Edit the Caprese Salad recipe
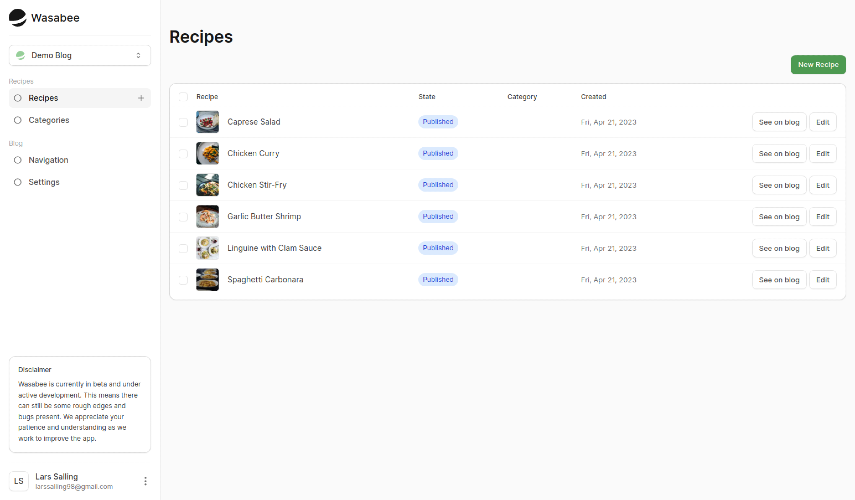This screenshot has height=500, width=855. tap(822, 122)
